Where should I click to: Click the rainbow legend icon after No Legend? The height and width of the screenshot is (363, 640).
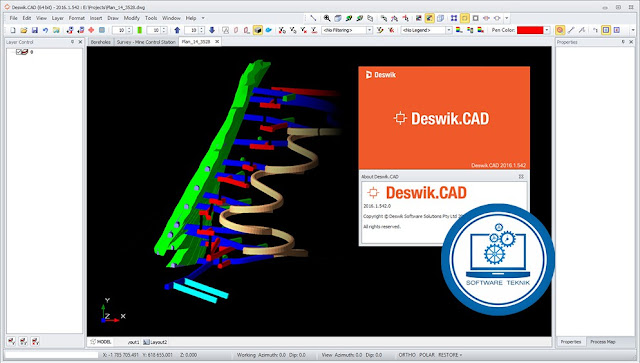[x=459, y=30]
